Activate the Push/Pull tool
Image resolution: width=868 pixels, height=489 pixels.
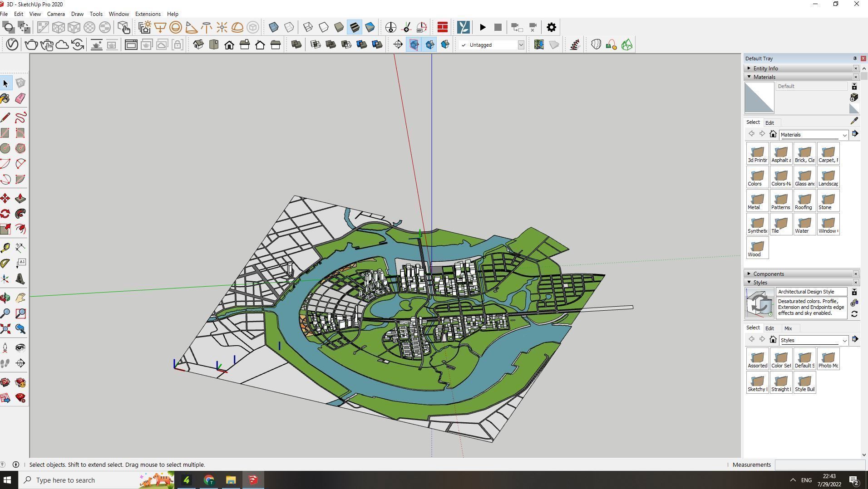[20, 198]
